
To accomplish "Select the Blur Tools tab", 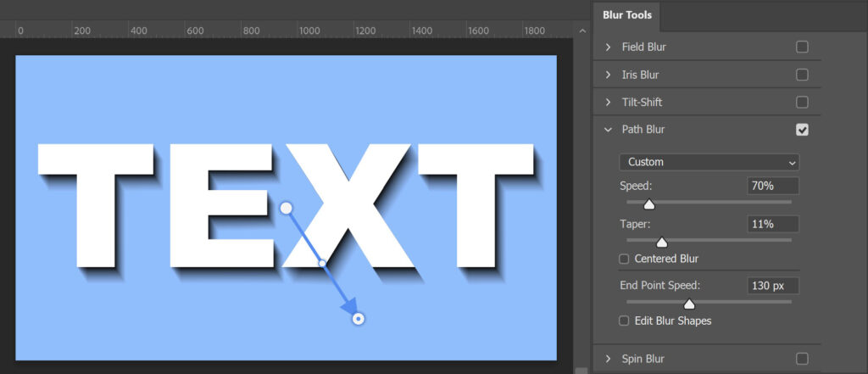I will click(626, 15).
